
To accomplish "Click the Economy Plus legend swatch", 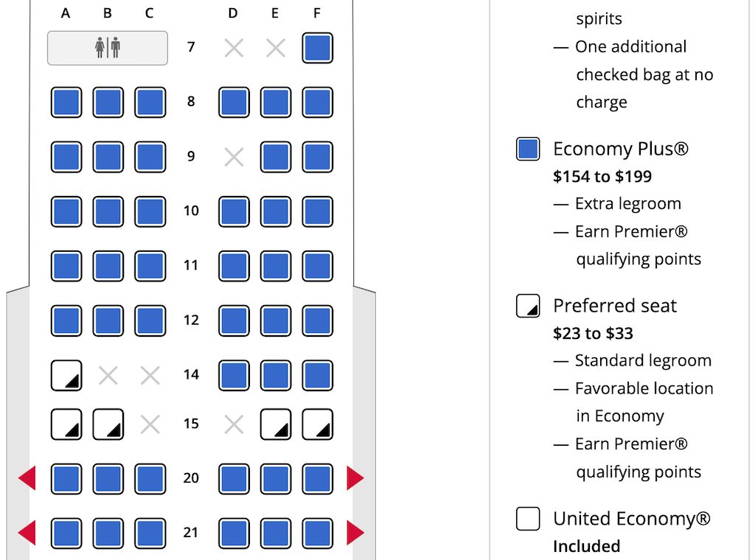I will pos(528,149).
